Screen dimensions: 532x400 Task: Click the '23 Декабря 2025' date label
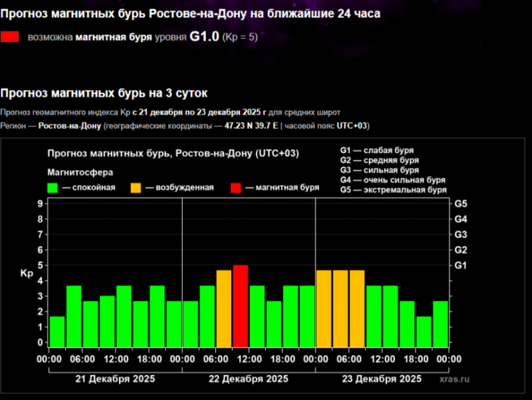(381, 379)
